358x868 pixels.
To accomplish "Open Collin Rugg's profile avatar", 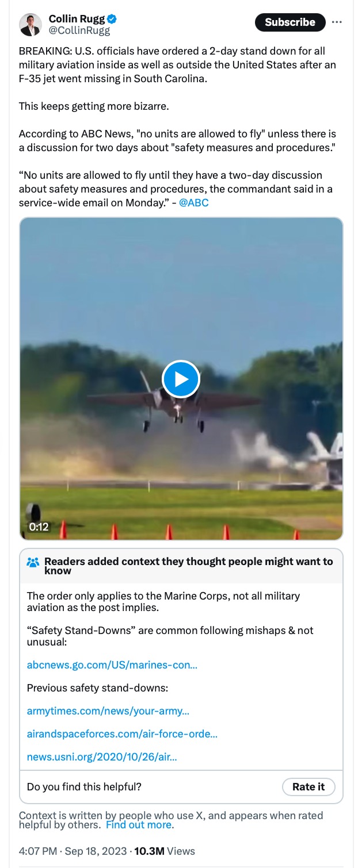I will 30,25.
